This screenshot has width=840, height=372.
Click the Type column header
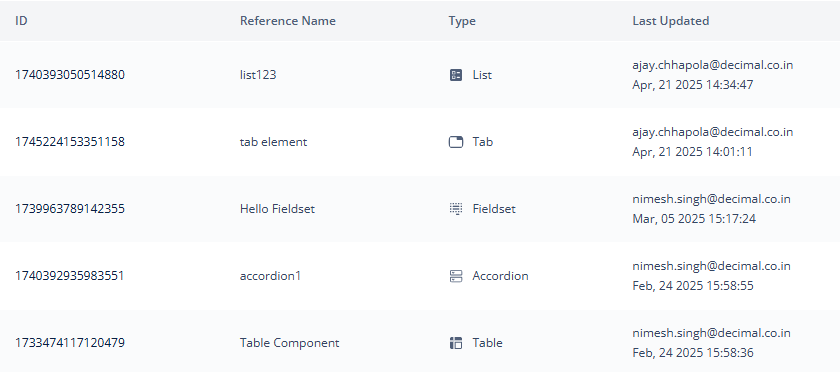coord(462,21)
